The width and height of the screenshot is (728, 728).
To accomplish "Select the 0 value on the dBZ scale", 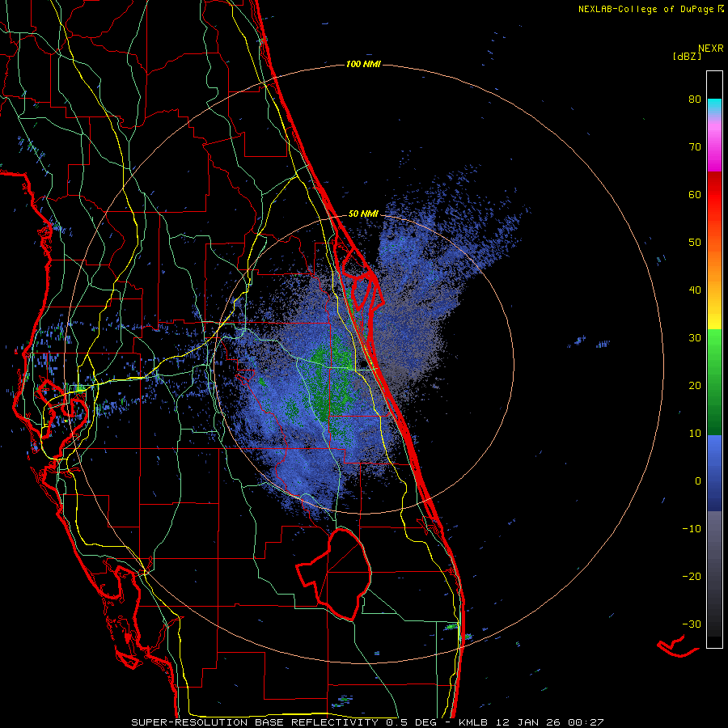I will tap(698, 481).
